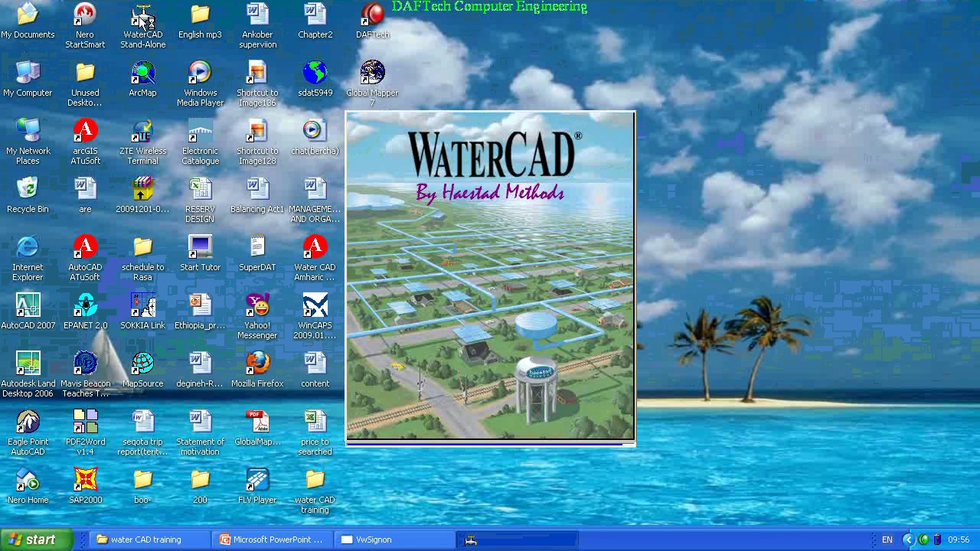The image size is (980, 551).
Task: Open WinCAPS 2009.01 shortcut
Action: coord(315,305)
